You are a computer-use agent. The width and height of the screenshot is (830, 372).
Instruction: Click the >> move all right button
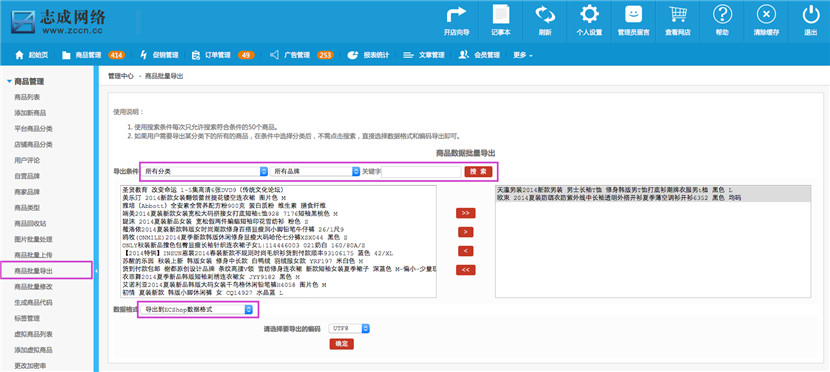point(466,213)
